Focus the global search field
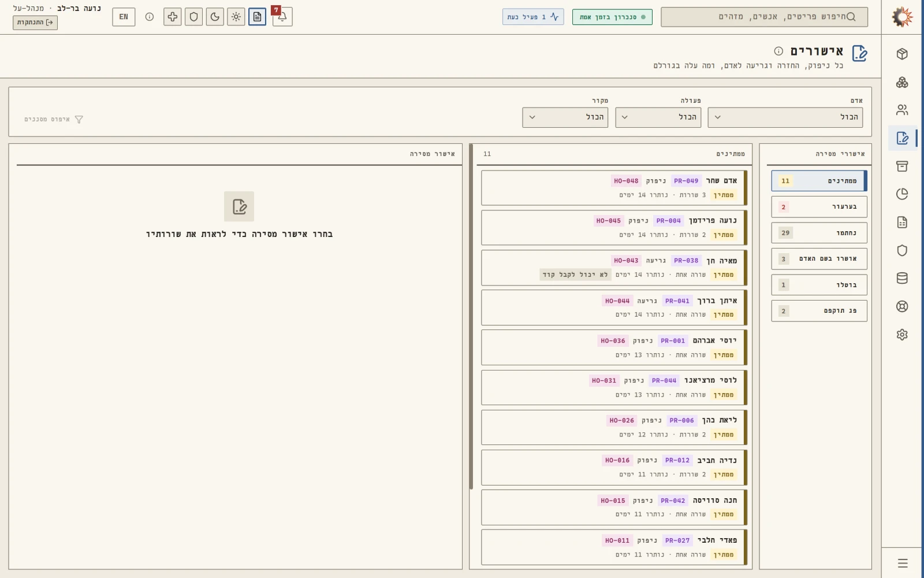Image resolution: width=924 pixels, height=578 pixels. point(764,17)
